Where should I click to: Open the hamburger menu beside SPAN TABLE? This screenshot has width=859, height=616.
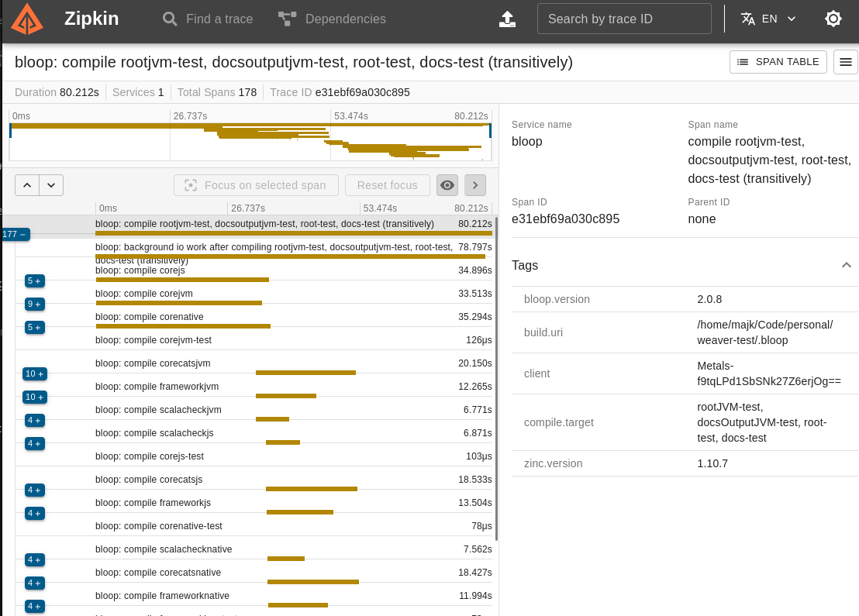[846, 62]
